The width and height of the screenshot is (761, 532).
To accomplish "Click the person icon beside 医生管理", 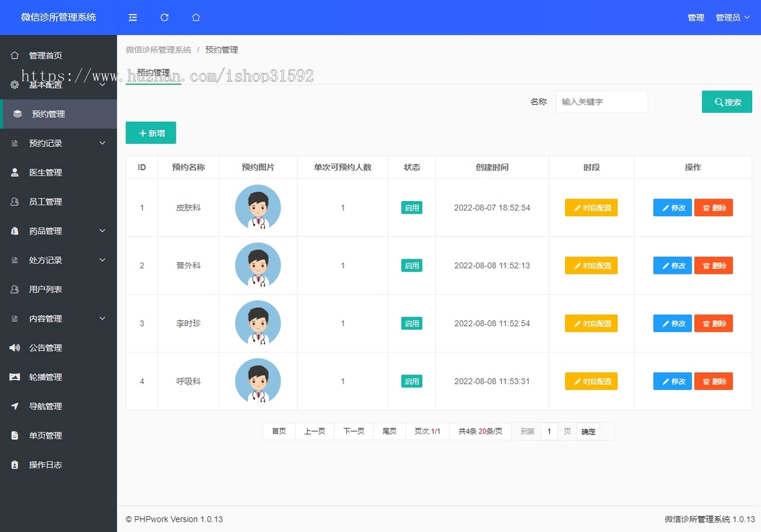I will [15, 172].
